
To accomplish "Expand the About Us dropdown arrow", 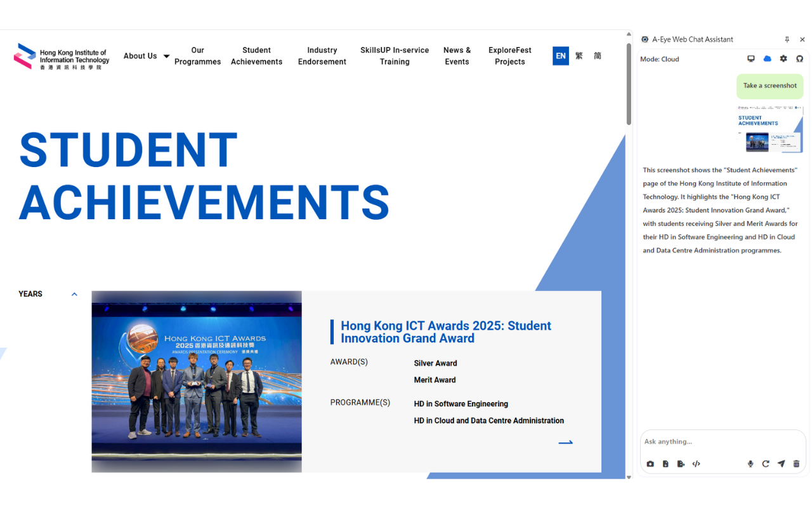I will point(166,57).
